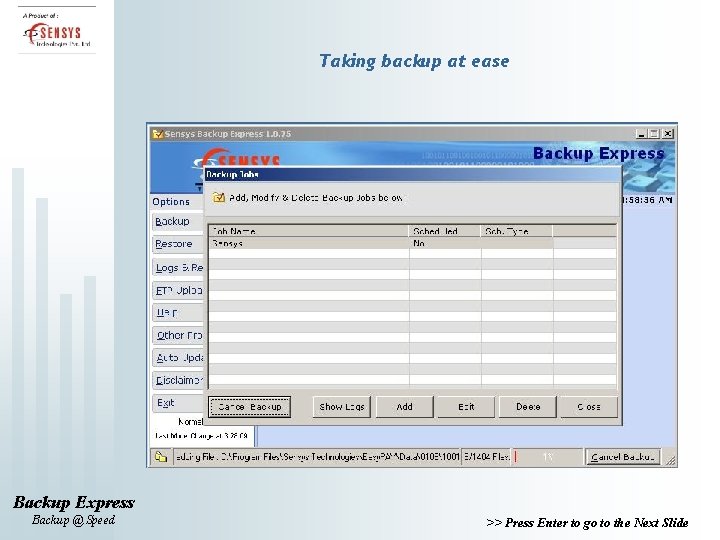Image resolution: width=720 pixels, height=540 pixels.
Task: Select the Sensys job row
Action: click(x=412, y=243)
